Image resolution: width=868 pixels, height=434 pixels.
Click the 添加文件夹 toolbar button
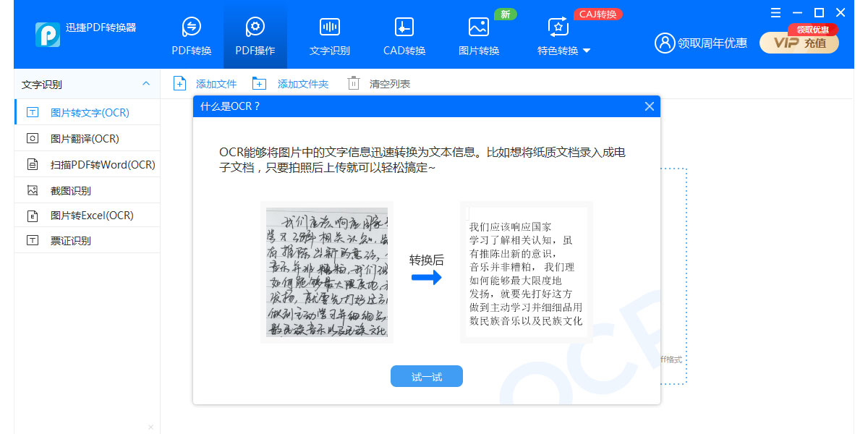pos(290,84)
